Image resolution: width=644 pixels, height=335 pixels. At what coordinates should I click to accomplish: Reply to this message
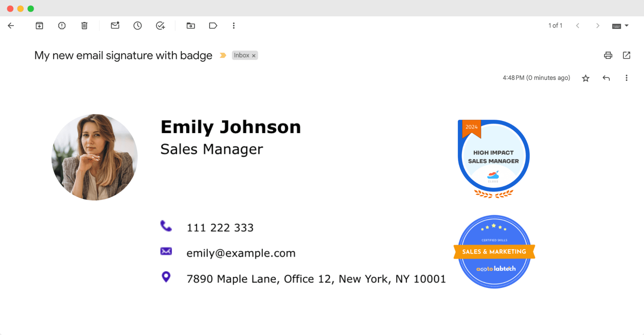pyautogui.click(x=606, y=78)
